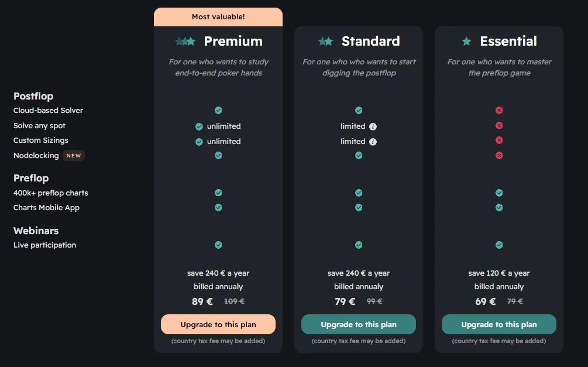The image size is (588, 367).
Task: Click Standard Nodelocking checkmark
Action: pos(359,155)
